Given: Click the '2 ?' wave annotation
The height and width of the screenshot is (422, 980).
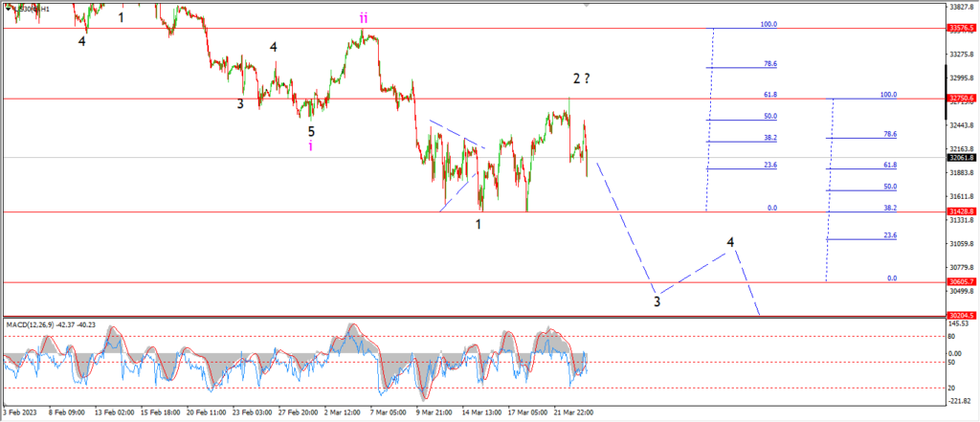Looking at the screenshot, I should point(582,78).
